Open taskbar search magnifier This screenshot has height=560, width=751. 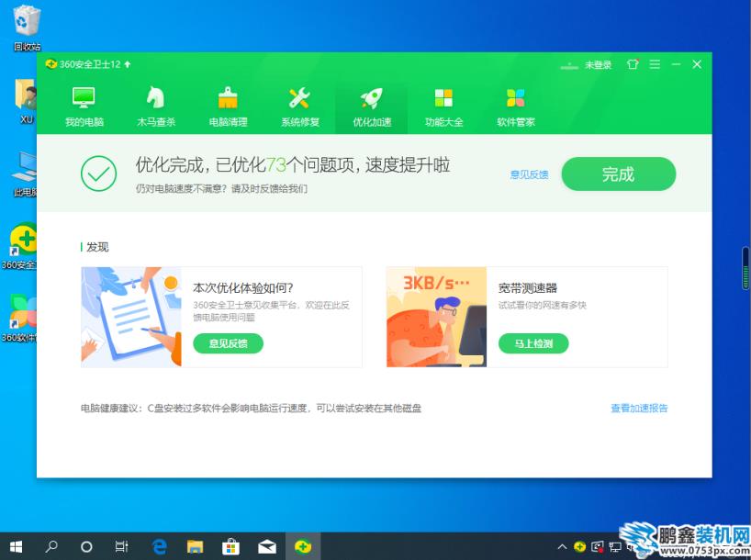(x=51, y=546)
